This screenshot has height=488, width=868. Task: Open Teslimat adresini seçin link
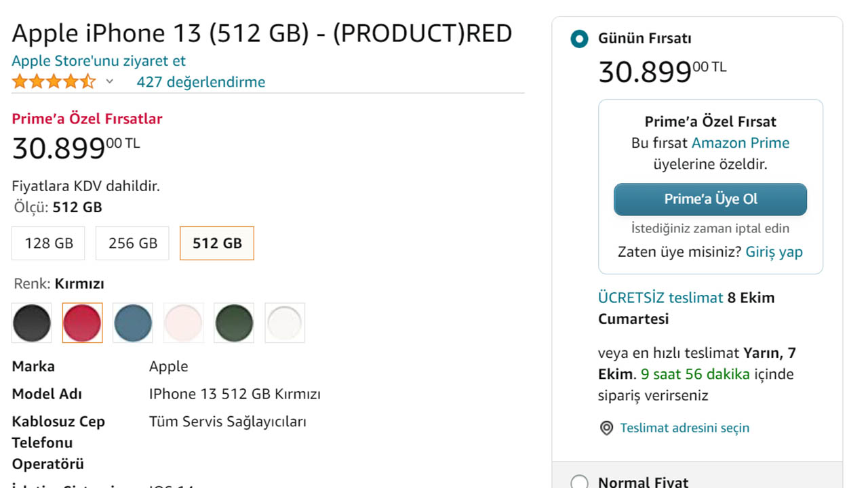(x=685, y=428)
